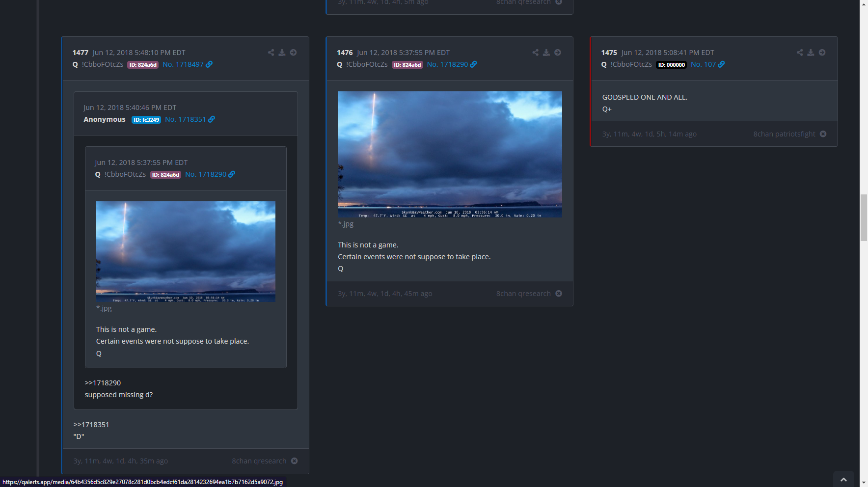Share post 1475 via share icon

(x=800, y=53)
